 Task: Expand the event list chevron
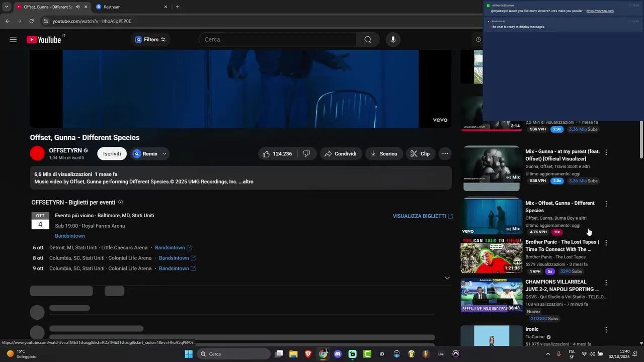click(x=447, y=278)
